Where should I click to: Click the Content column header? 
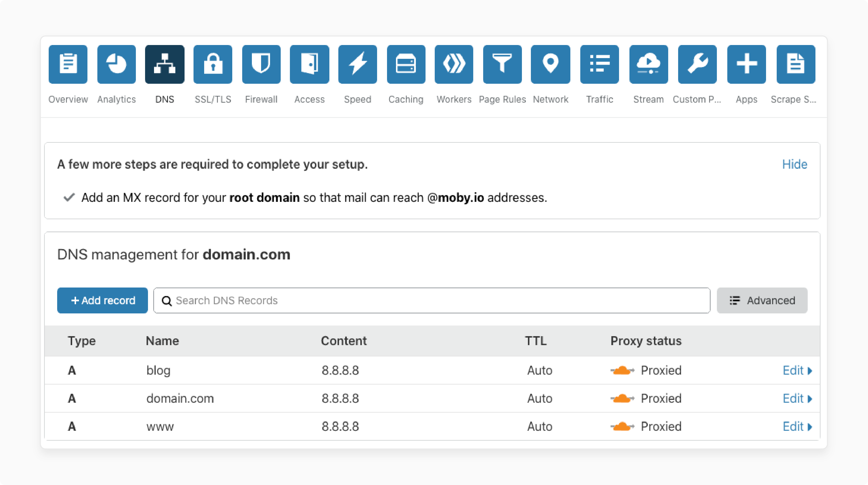344,341
